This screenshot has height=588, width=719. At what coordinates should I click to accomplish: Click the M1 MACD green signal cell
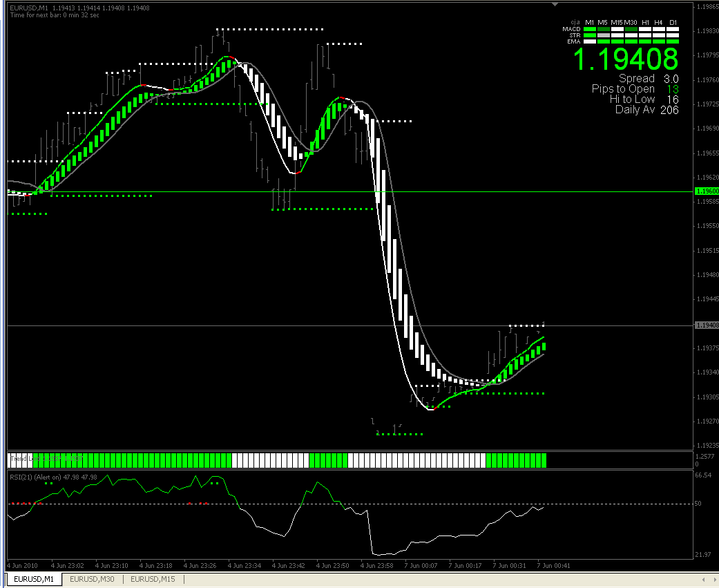pos(590,29)
